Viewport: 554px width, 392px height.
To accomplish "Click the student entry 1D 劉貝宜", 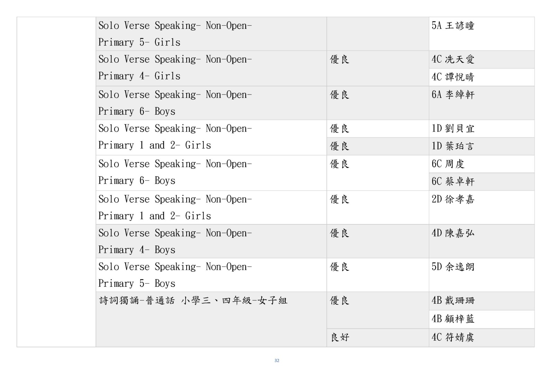I will (x=453, y=129).
